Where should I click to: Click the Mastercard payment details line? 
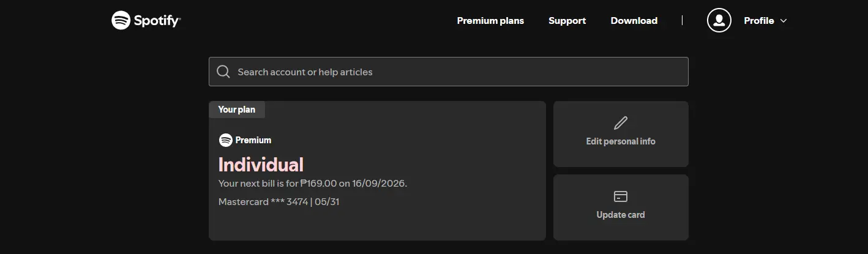coord(279,201)
